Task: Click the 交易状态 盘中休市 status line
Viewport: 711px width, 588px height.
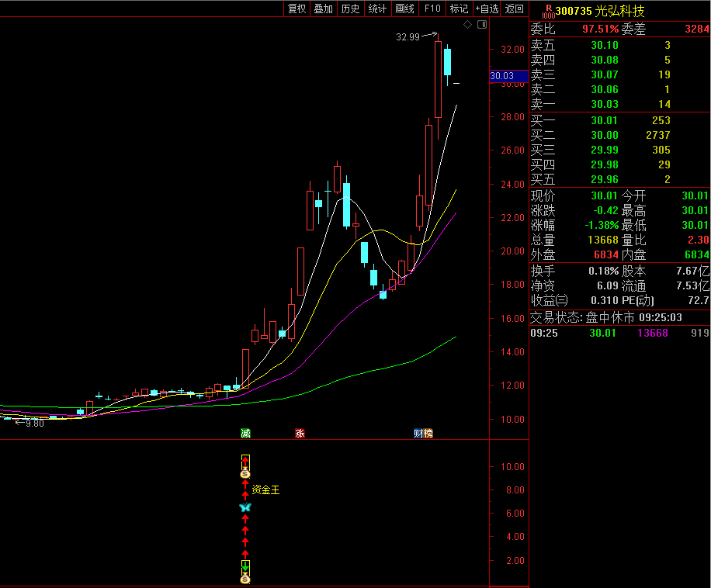Action: tap(606, 317)
